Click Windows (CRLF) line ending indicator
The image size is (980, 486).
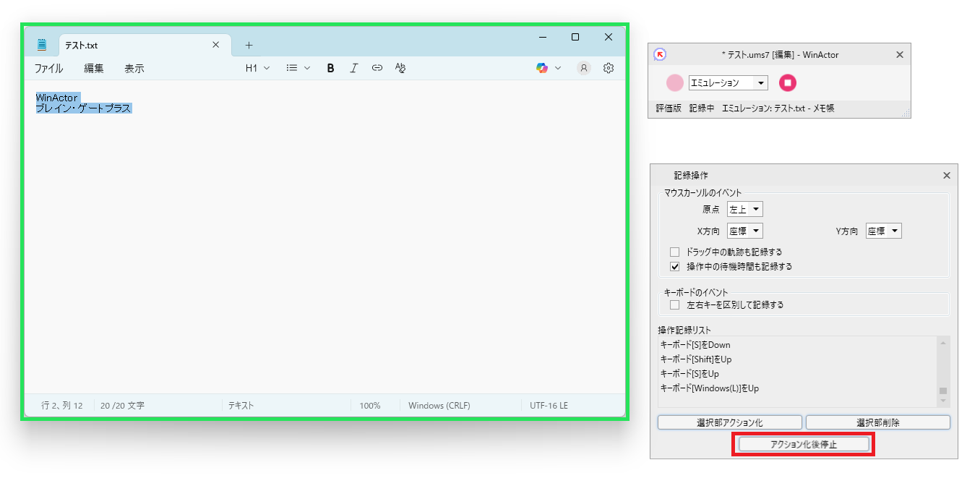pos(439,406)
